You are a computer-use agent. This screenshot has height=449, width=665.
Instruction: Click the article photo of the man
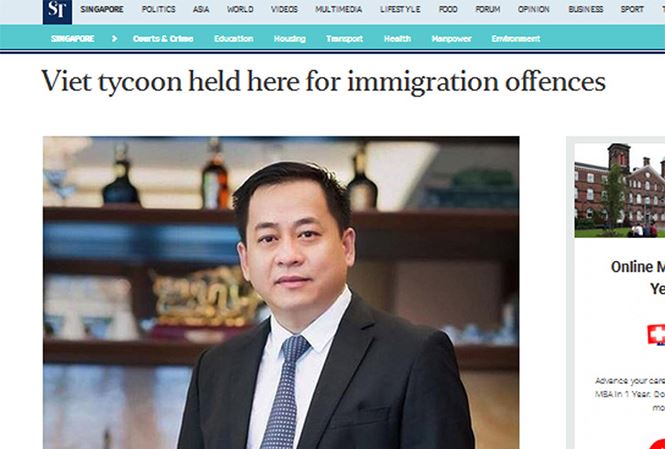(x=281, y=293)
